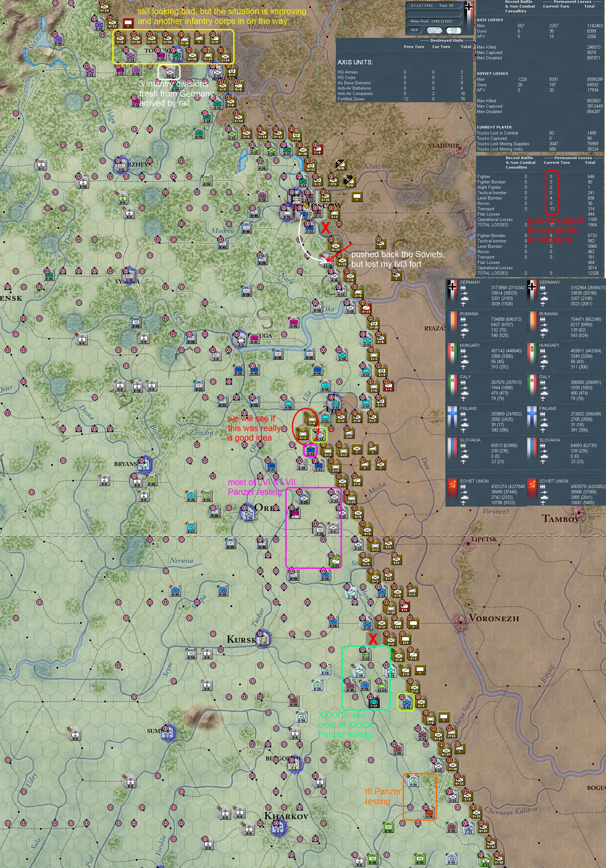This screenshot has height=868, width=606.
Task: Click the 'AXIS UNITS:' label
Action: (x=355, y=62)
